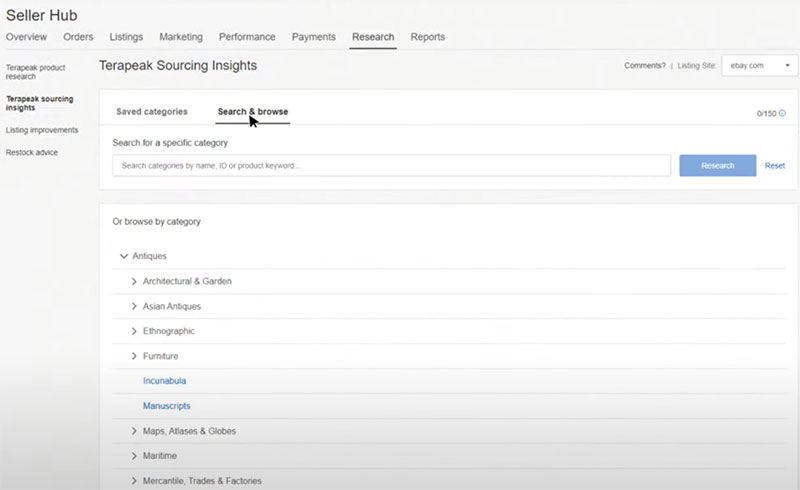
Task: Click the Reset link
Action: tap(774, 165)
